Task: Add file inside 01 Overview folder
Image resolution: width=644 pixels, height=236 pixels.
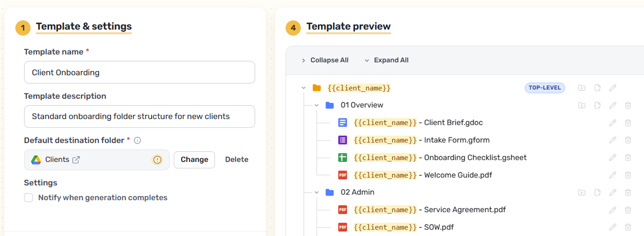Action: [597, 105]
